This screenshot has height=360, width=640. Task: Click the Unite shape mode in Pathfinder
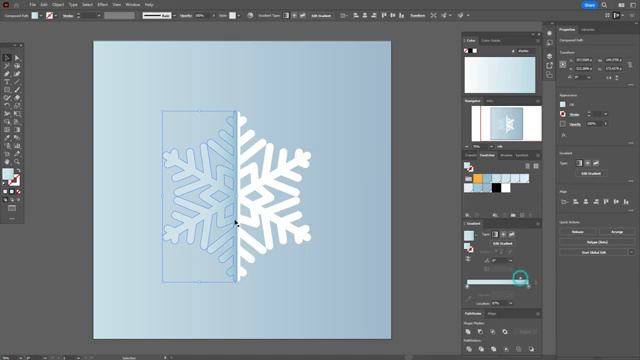(x=468, y=332)
